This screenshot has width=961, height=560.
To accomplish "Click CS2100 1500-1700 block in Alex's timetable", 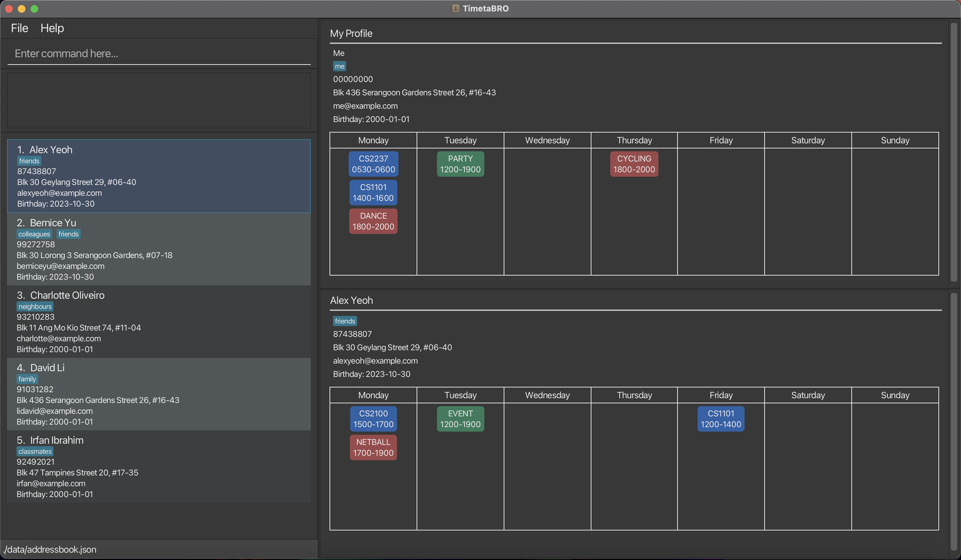I will click(x=373, y=419).
